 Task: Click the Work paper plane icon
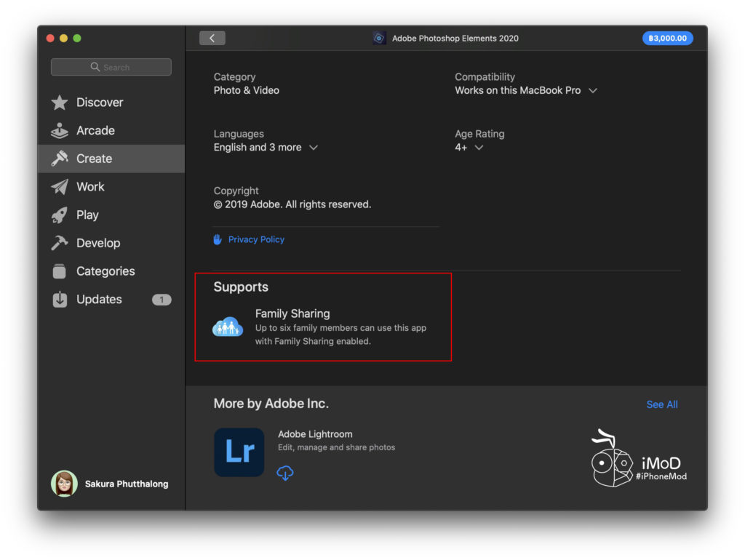point(60,187)
